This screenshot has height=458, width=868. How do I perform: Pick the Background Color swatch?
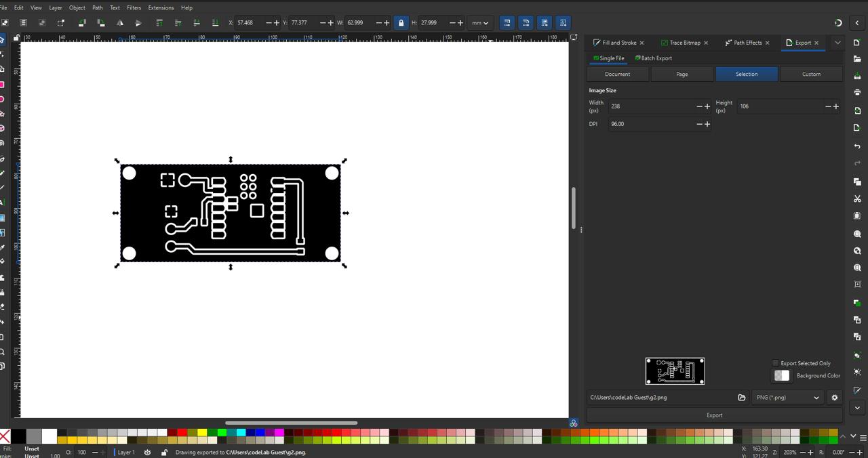pos(782,375)
